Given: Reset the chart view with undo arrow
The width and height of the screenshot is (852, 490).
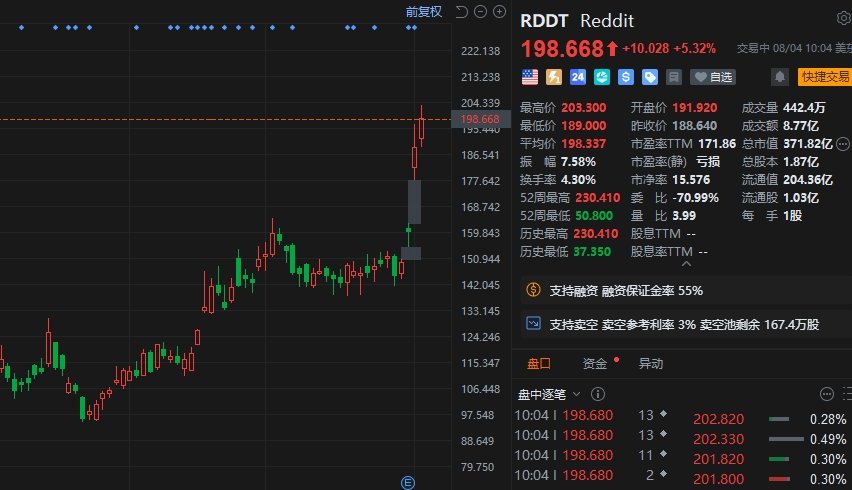Looking at the screenshot, I should 461,11.
